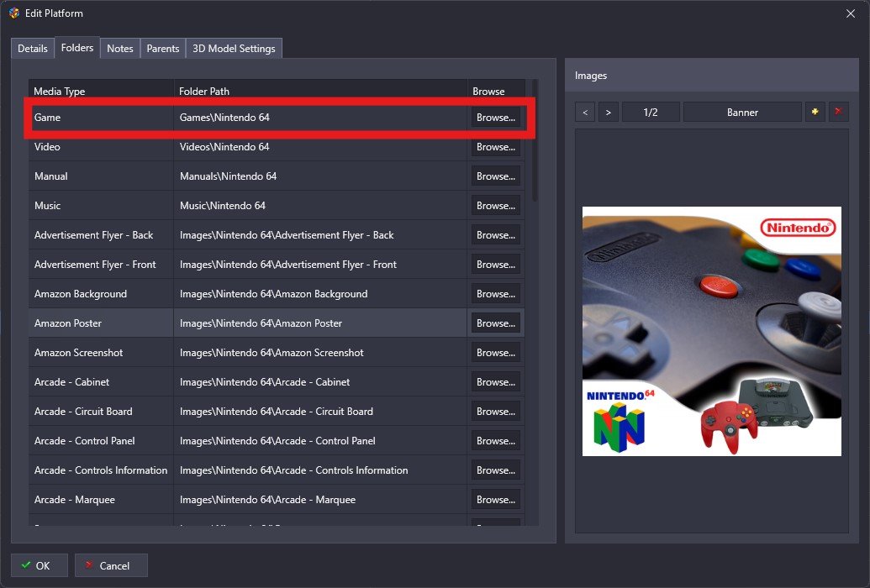Open the Notes tab
Image resolution: width=870 pixels, height=588 pixels.
click(119, 48)
